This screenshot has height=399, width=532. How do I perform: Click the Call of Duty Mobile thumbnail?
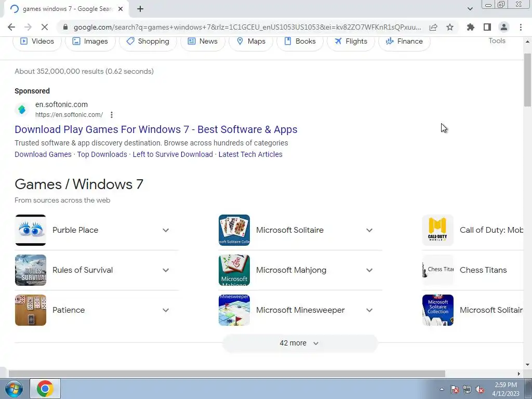[437, 230]
